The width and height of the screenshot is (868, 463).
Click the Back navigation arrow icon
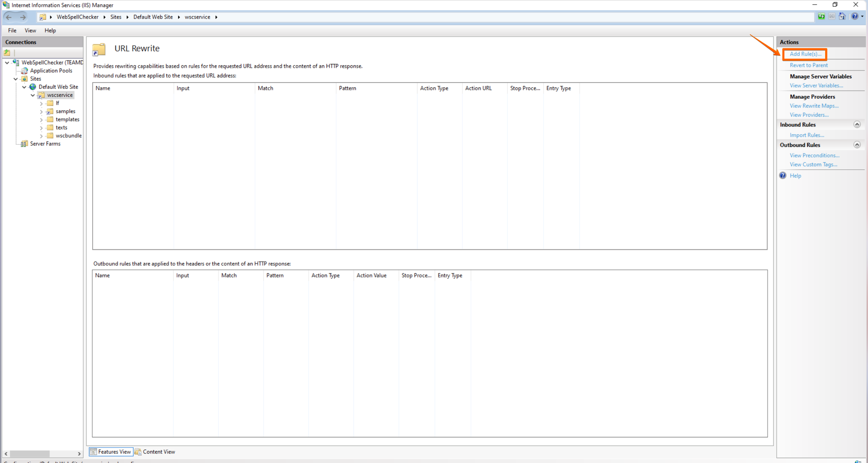[9, 17]
